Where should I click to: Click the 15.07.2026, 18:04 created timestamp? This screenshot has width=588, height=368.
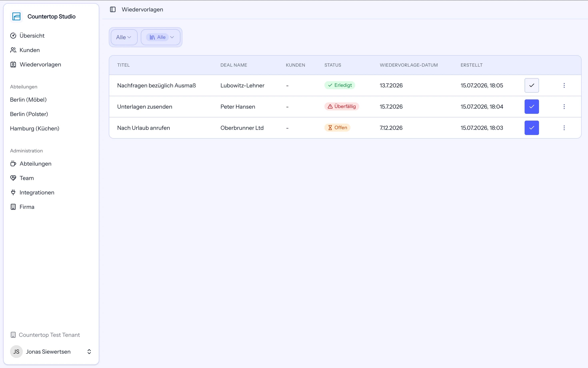[482, 107]
